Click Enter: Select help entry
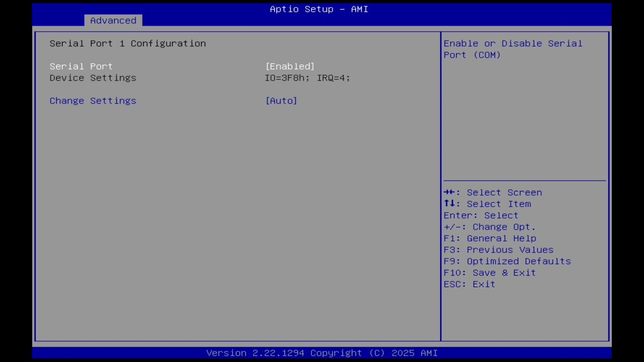Viewport: 644px width, 362px height. (x=480, y=215)
